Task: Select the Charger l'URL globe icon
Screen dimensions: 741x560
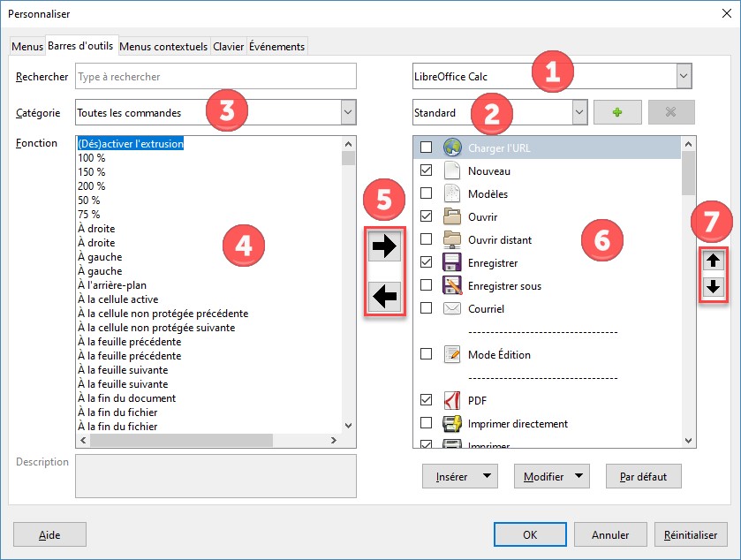Action: point(452,148)
